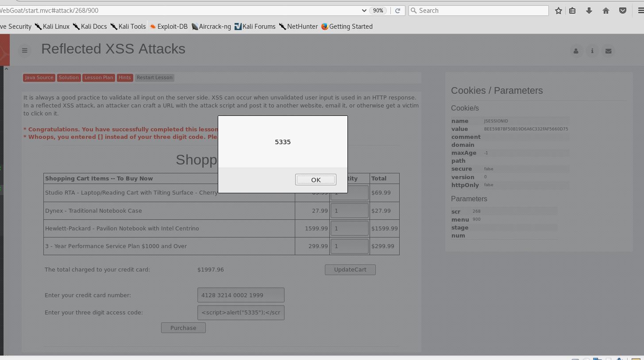Click the UpdateCart button
644x360 pixels.
coord(350,270)
